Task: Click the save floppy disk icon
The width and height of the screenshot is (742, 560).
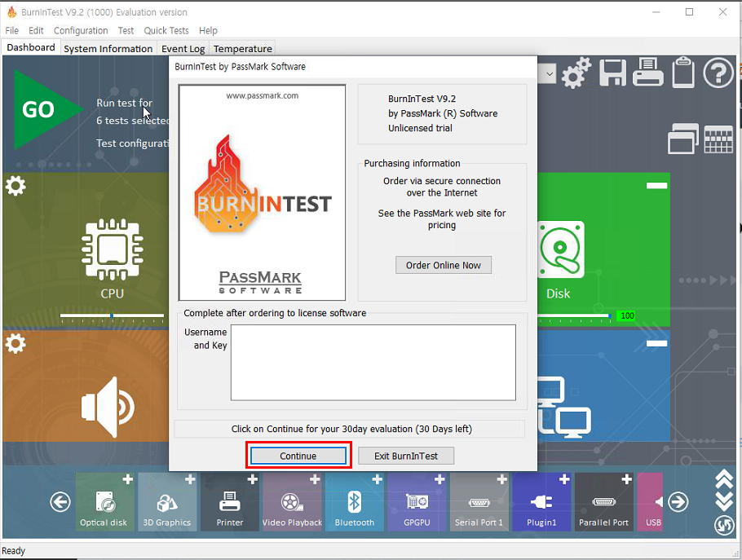Action: [613, 73]
